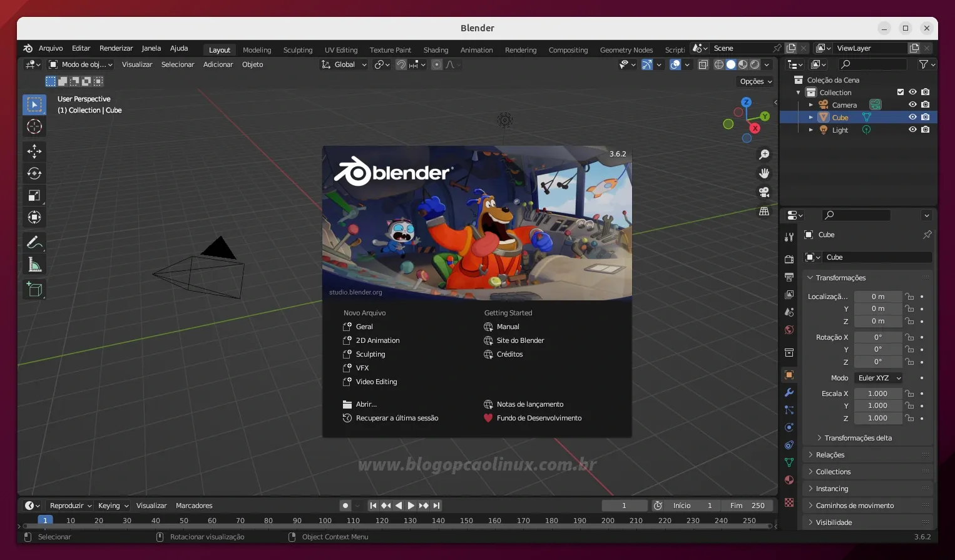This screenshot has width=955, height=560.
Task: Click Scale X value slider field
Action: [878, 394]
